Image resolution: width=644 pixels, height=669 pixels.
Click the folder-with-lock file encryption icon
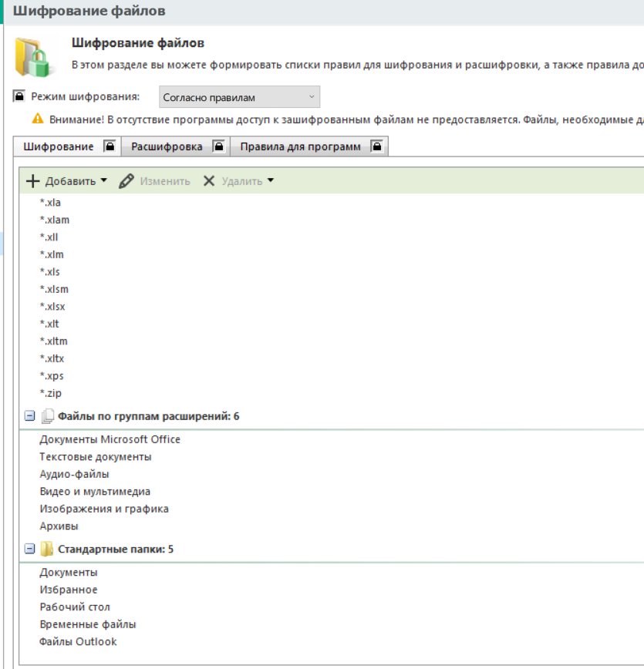click(x=35, y=58)
